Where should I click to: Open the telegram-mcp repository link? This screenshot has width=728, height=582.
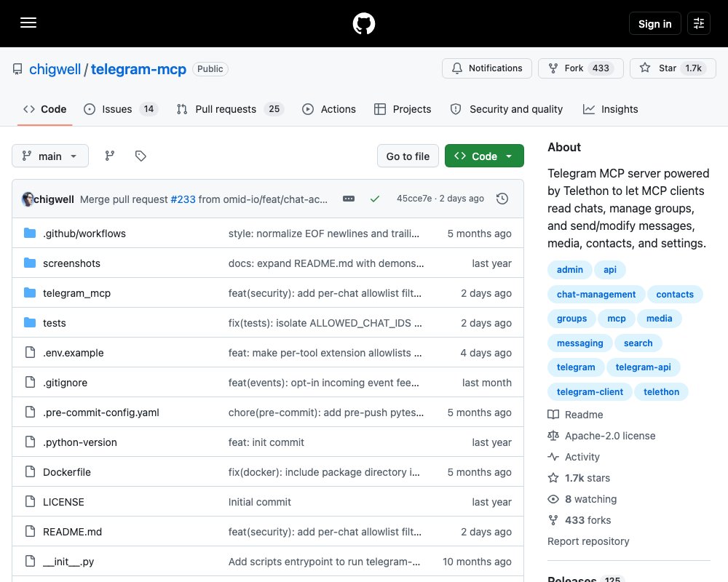click(x=138, y=69)
